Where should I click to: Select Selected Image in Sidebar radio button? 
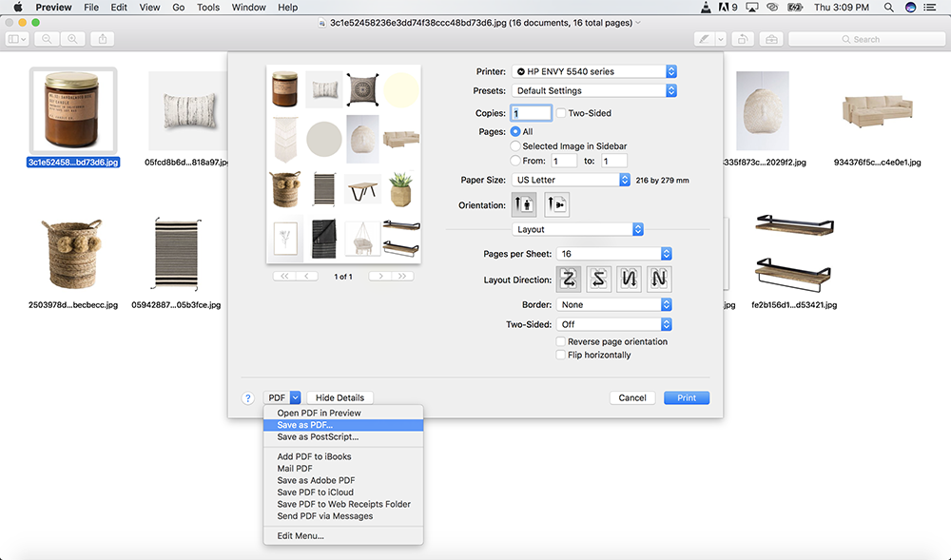[x=515, y=146]
